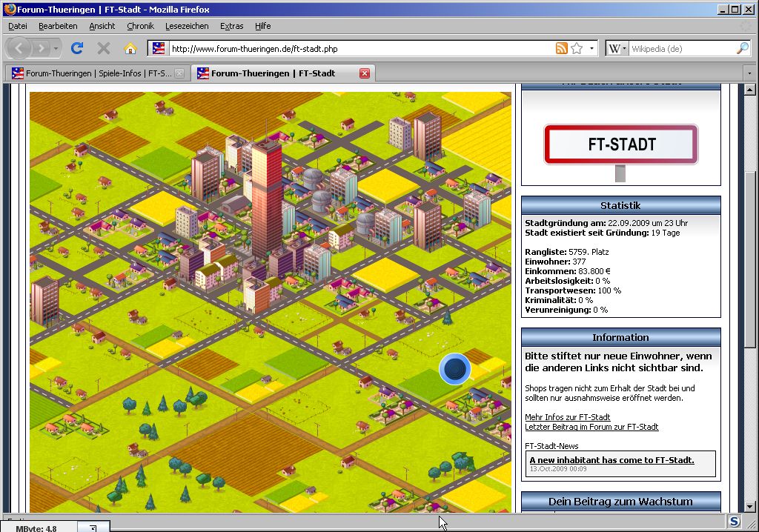Image resolution: width=759 pixels, height=532 pixels.
Task: Bookmark the page with the star icon
Action: [x=577, y=48]
